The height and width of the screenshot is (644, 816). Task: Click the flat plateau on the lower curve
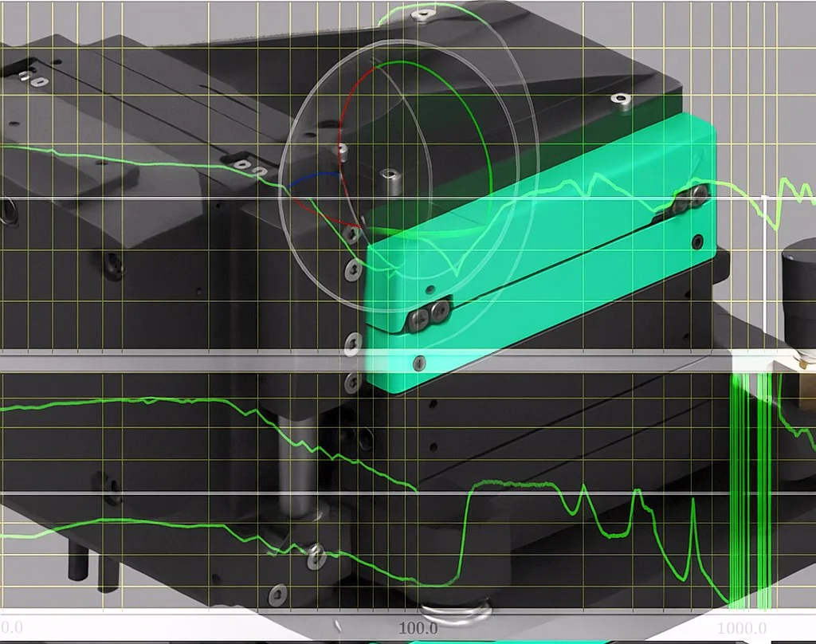(510, 484)
